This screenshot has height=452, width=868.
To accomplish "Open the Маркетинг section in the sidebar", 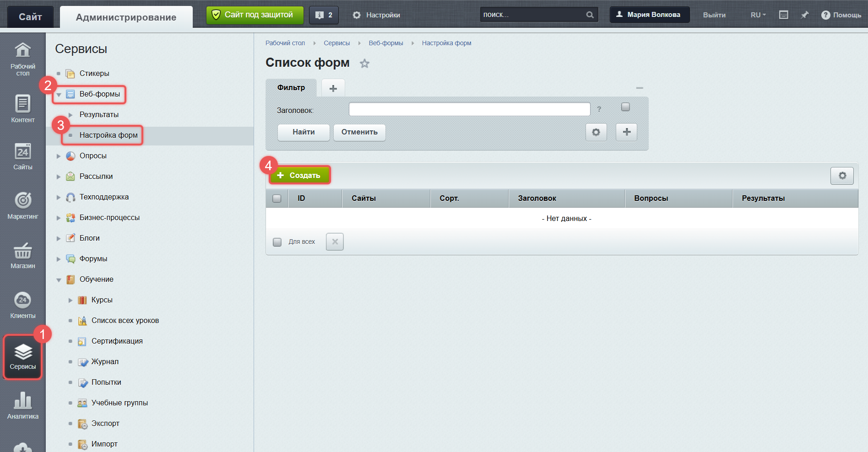I will (23, 205).
